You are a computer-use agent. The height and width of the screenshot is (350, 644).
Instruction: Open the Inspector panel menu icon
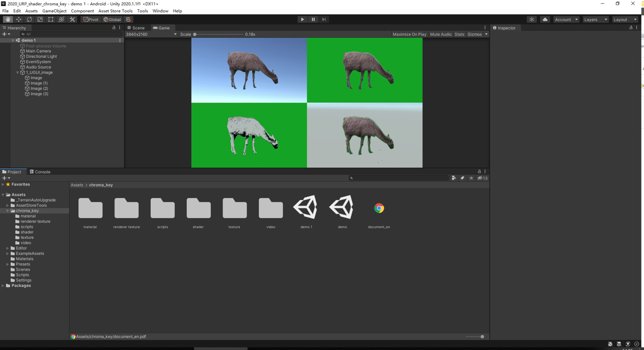click(x=636, y=28)
